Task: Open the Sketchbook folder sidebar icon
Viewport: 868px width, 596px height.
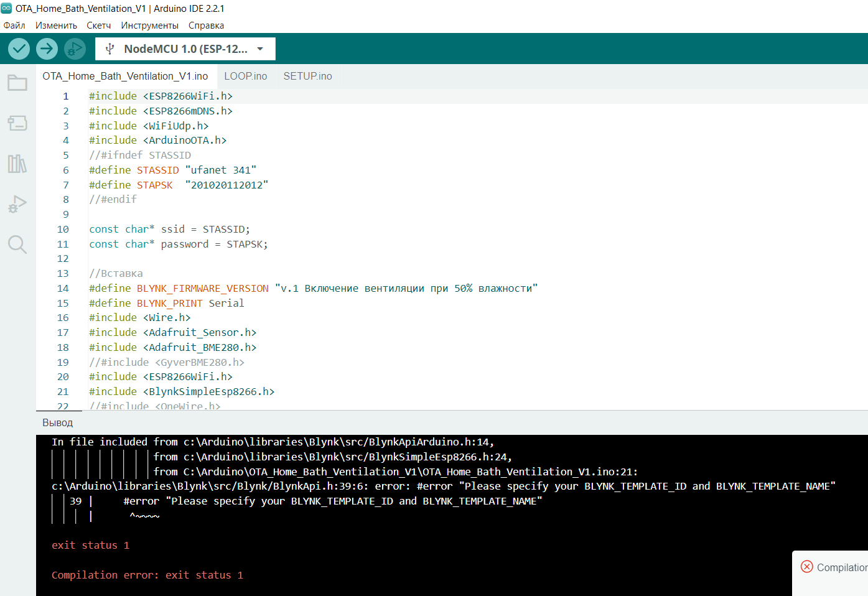Action: [x=17, y=83]
